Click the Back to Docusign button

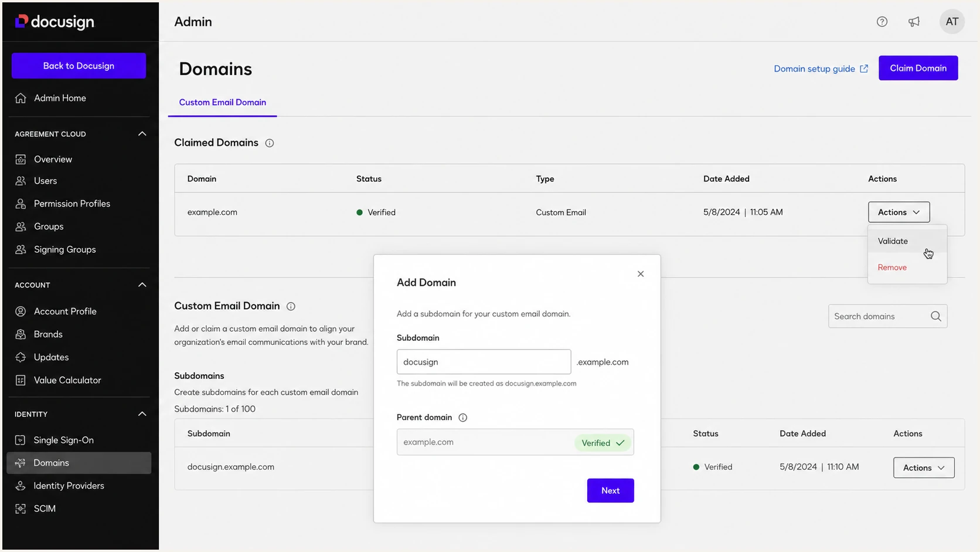click(x=79, y=66)
